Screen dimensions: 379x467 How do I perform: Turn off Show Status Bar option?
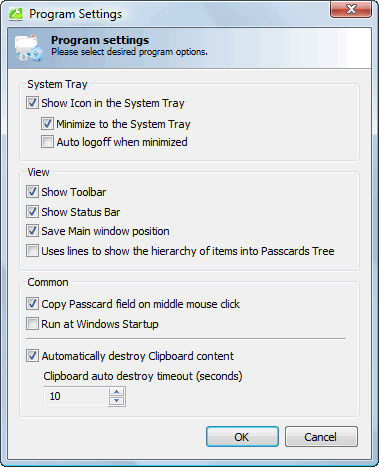point(32,212)
